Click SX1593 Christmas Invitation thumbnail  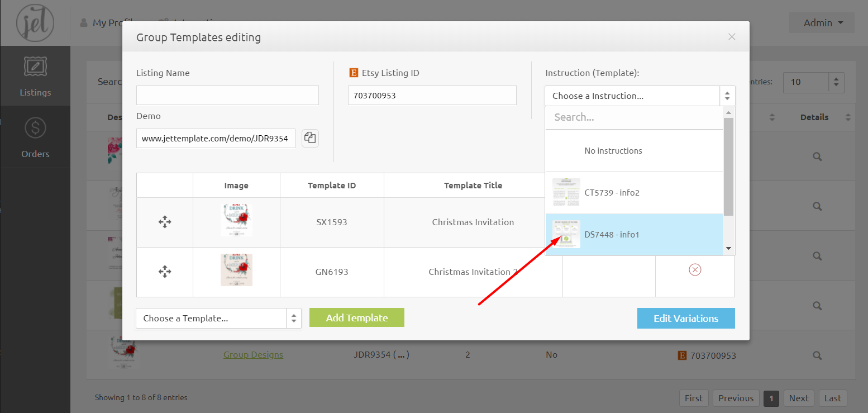tap(236, 220)
